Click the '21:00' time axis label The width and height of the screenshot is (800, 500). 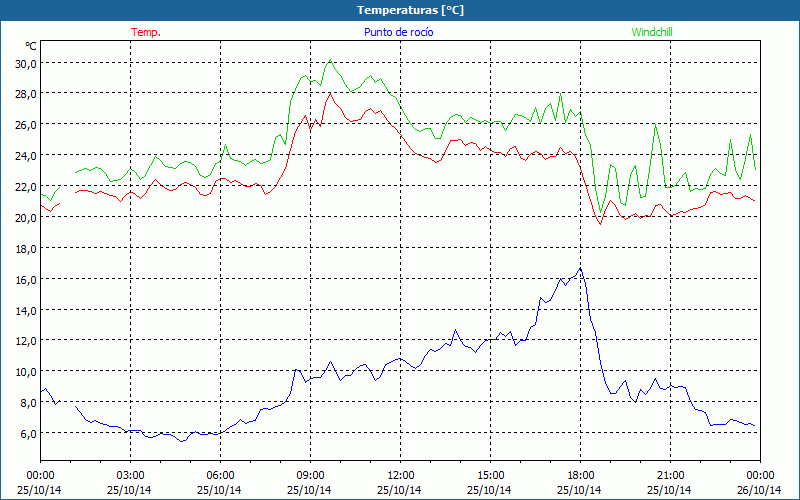670,476
